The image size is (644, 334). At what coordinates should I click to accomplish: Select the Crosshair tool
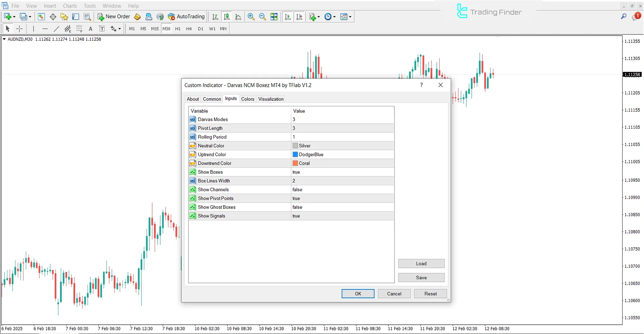click(19, 29)
